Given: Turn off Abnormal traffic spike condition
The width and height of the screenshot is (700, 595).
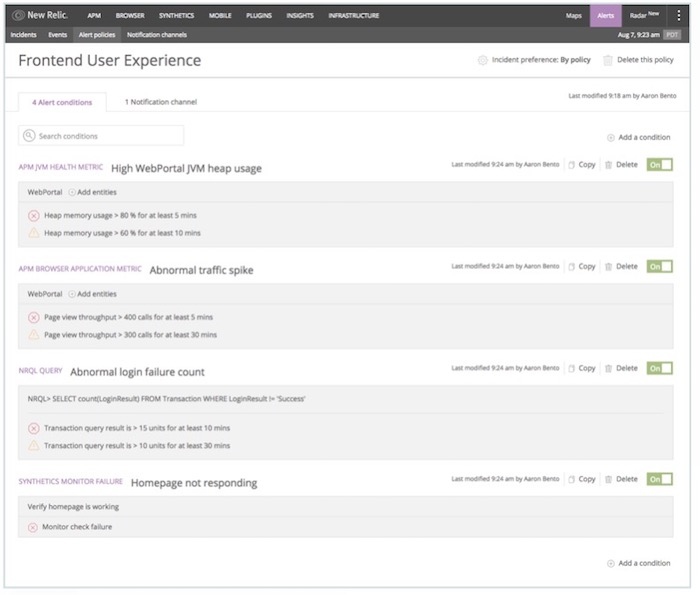Looking at the screenshot, I should [659, 266].
